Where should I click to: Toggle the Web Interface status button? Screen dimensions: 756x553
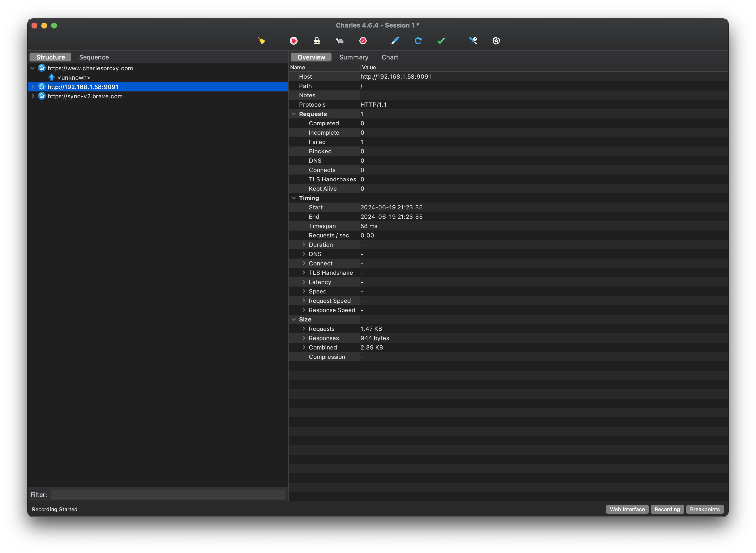point(627,509)
